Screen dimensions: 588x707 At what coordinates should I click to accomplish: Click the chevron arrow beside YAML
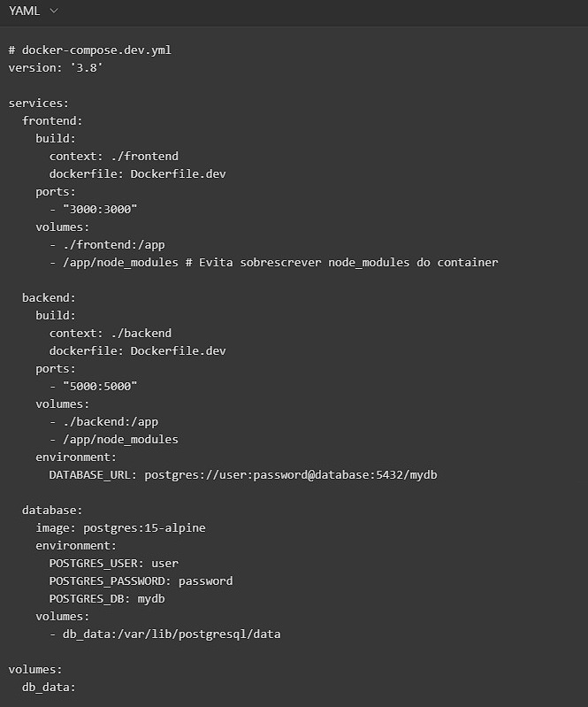[54, 11]
